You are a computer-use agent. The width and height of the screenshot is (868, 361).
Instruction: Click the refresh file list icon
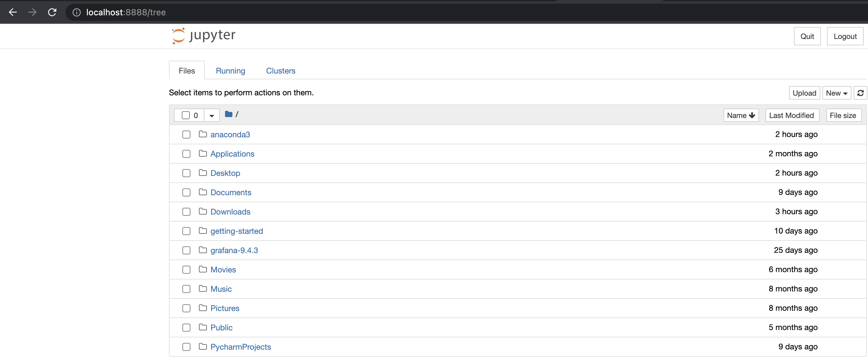860,93
